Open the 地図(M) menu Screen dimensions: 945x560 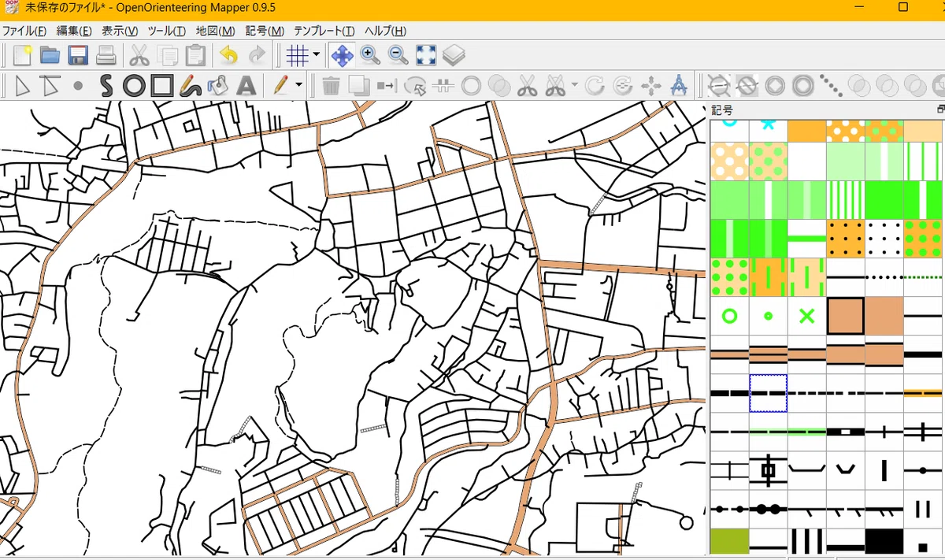coord(215,31)
